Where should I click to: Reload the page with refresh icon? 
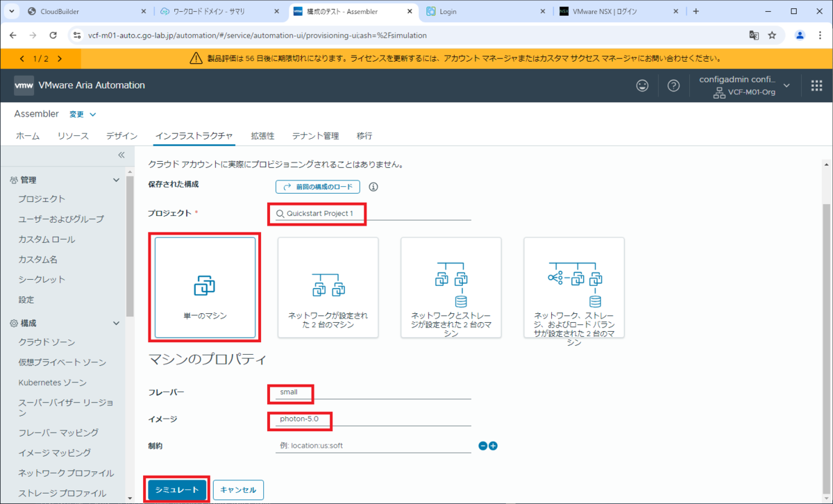click(53, 35)
